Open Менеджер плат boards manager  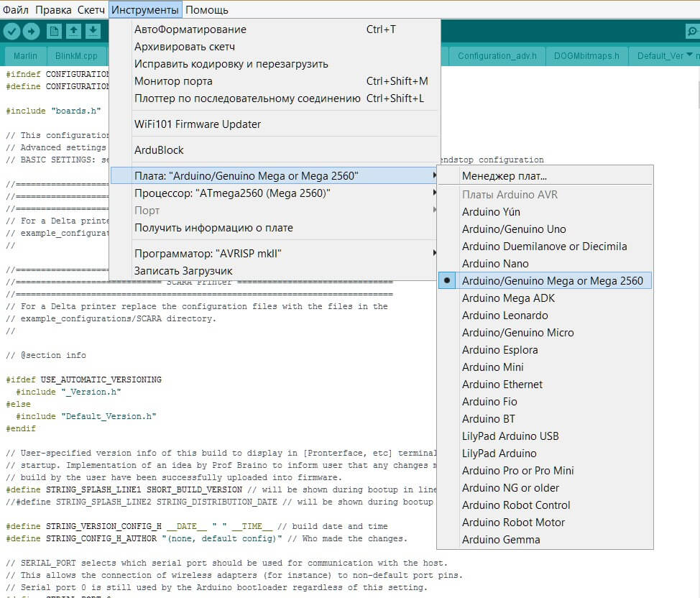coord(505,176)
